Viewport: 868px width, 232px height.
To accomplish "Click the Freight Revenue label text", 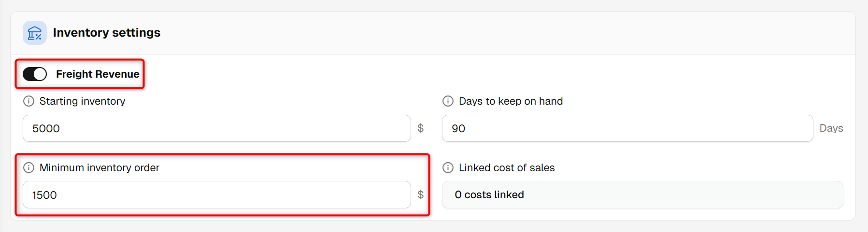I will click(98, 74).
